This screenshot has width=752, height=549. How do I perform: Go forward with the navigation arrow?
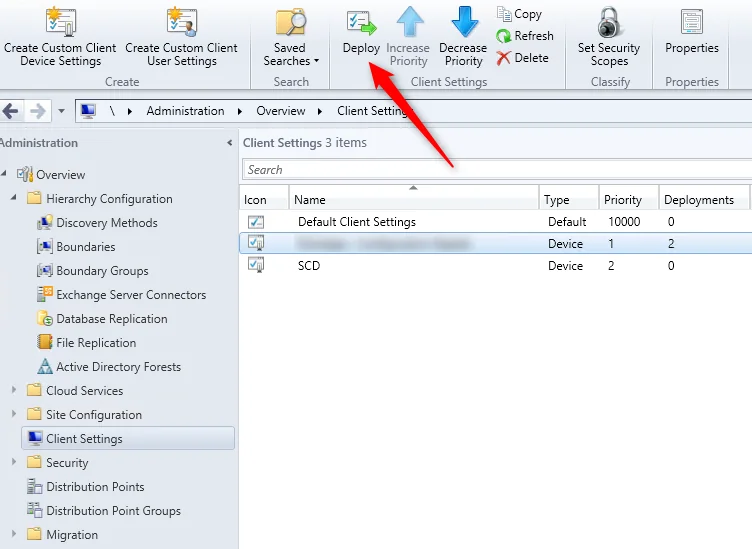tap(37, 111)
